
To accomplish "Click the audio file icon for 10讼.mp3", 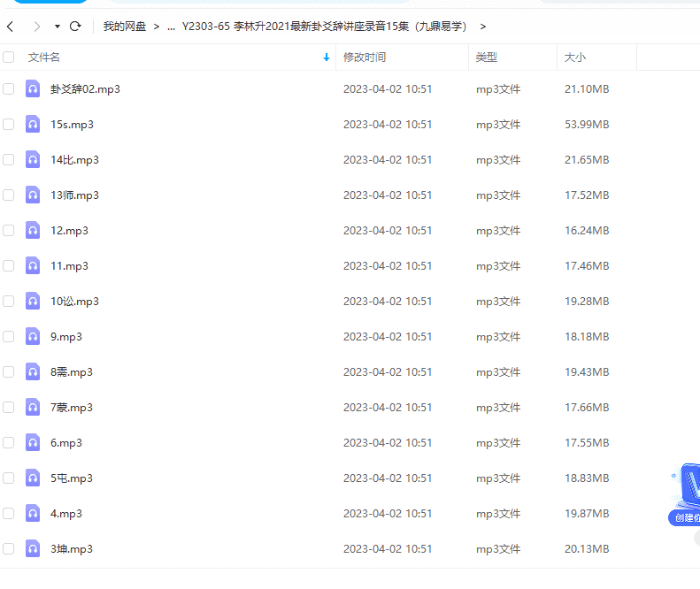I will (x=33, y=302).
